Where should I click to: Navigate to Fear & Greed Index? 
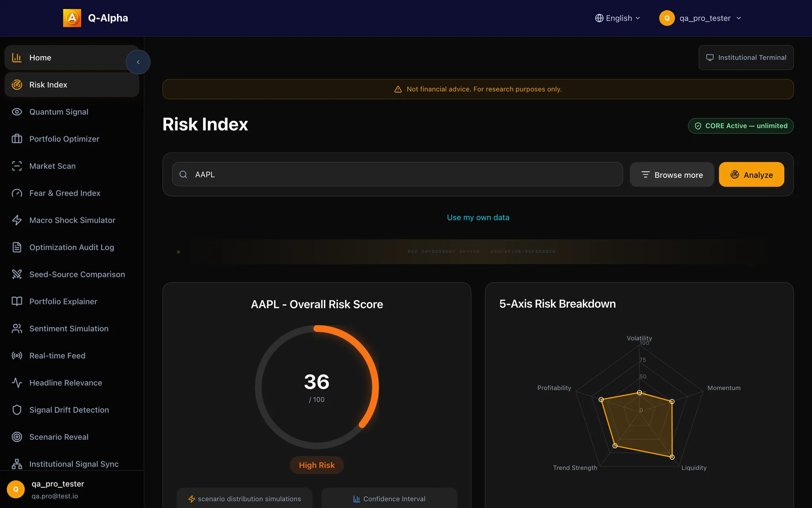pos(72,193)
